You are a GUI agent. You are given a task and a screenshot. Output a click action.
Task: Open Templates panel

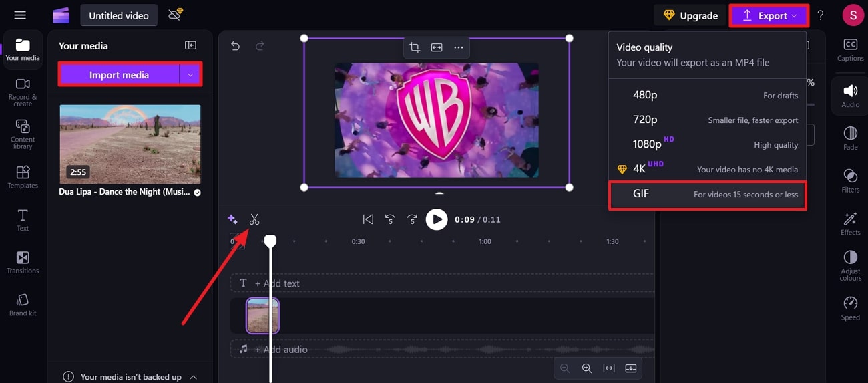(x=23, y=177)
